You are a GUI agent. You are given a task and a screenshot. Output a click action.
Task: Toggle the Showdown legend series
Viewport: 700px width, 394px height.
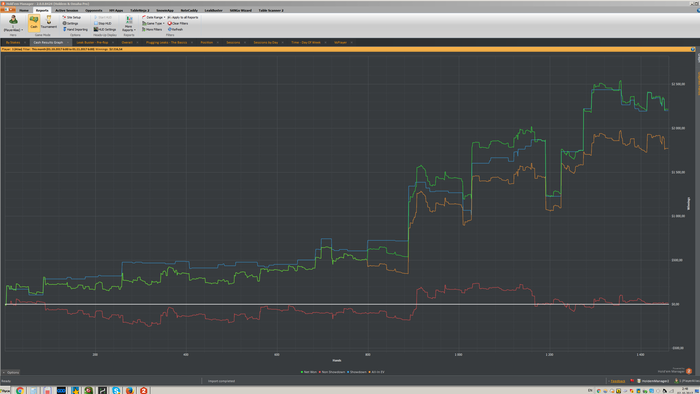[x=357, y=372]
